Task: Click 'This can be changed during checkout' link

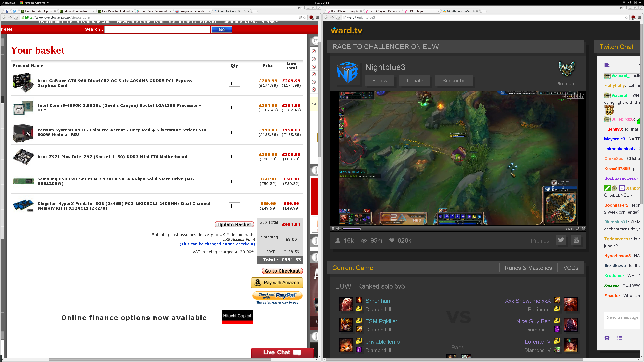Action: 217,244
